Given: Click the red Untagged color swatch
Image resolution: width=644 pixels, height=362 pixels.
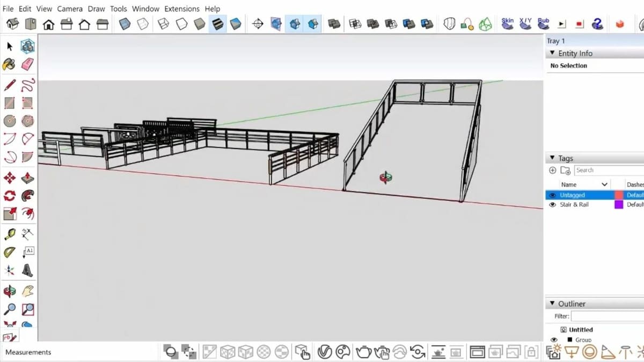Looking at the screenshot, I should (x=619, y=195).
